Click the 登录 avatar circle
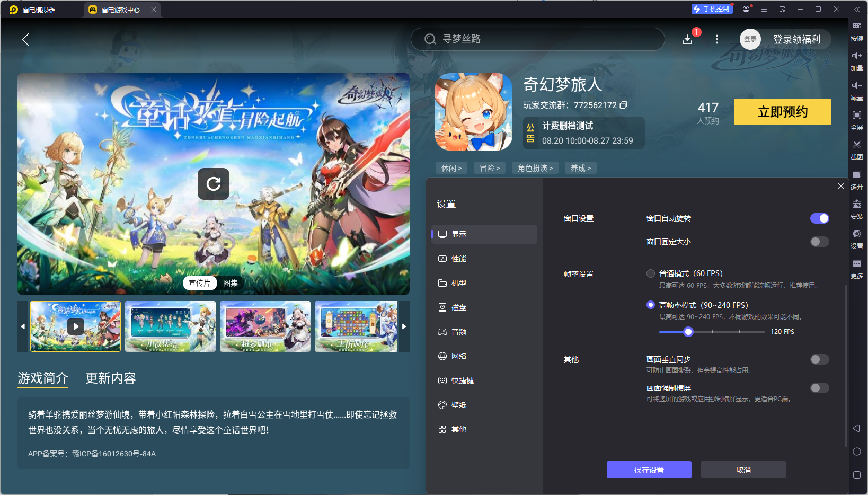Image resolution: width=868 pixels, height=495 pixels. pos(750,39)
